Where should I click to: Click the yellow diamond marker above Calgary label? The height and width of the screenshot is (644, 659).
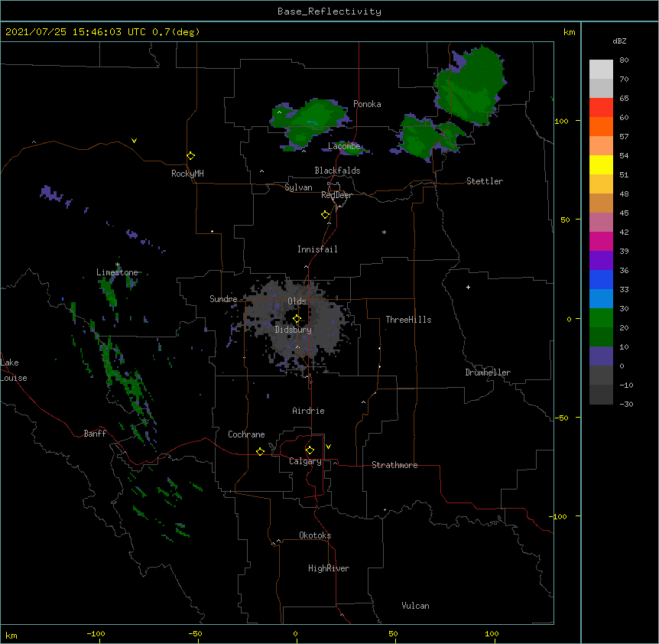[x=310, y=450]
